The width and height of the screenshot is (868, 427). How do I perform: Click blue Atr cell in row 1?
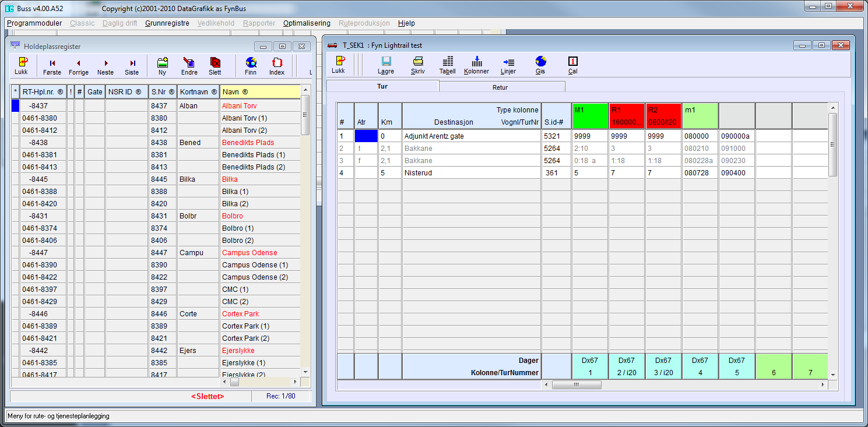366,136
